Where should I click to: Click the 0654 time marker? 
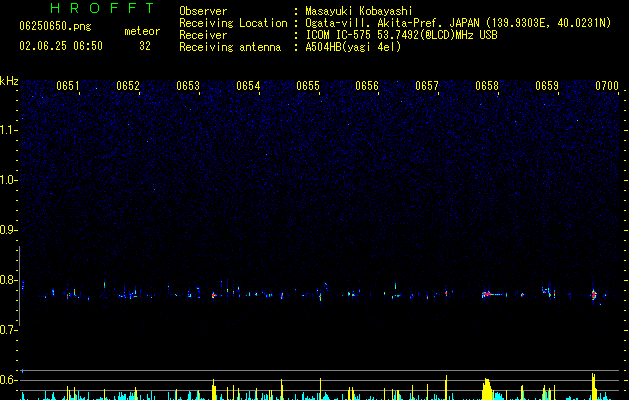(248, 86)
